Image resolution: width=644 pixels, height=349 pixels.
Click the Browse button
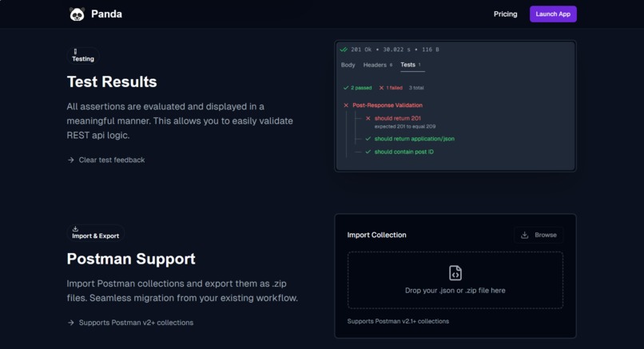click(539, 235)
